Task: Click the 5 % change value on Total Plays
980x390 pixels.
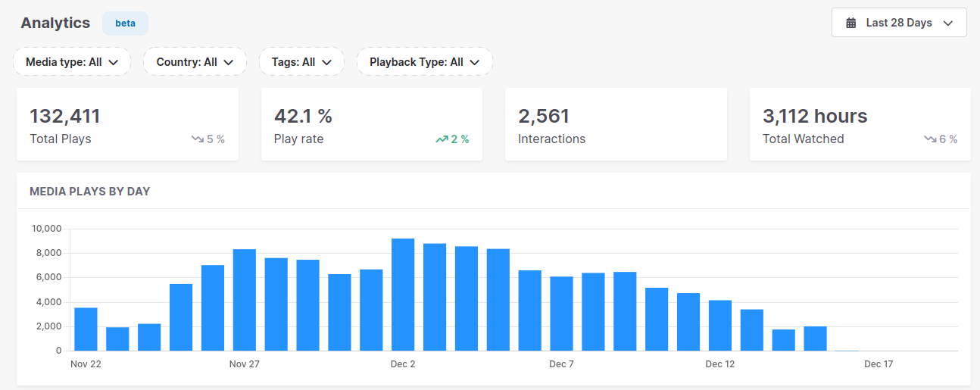Action: [x=216, y=139]
